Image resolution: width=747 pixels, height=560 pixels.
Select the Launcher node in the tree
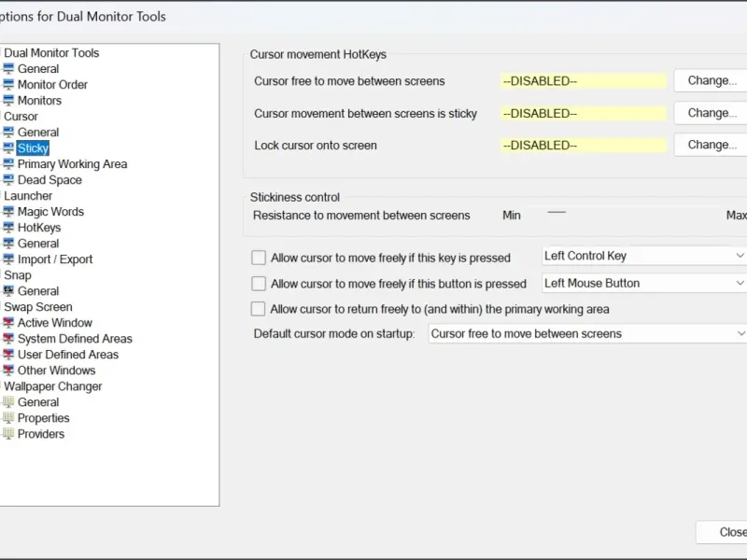[28, 196]
